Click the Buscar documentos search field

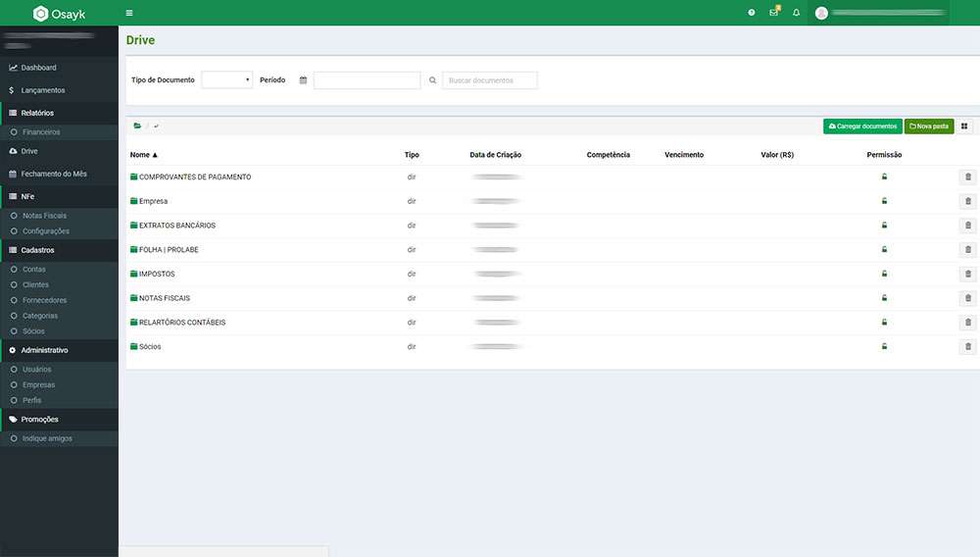click(490, 80)
